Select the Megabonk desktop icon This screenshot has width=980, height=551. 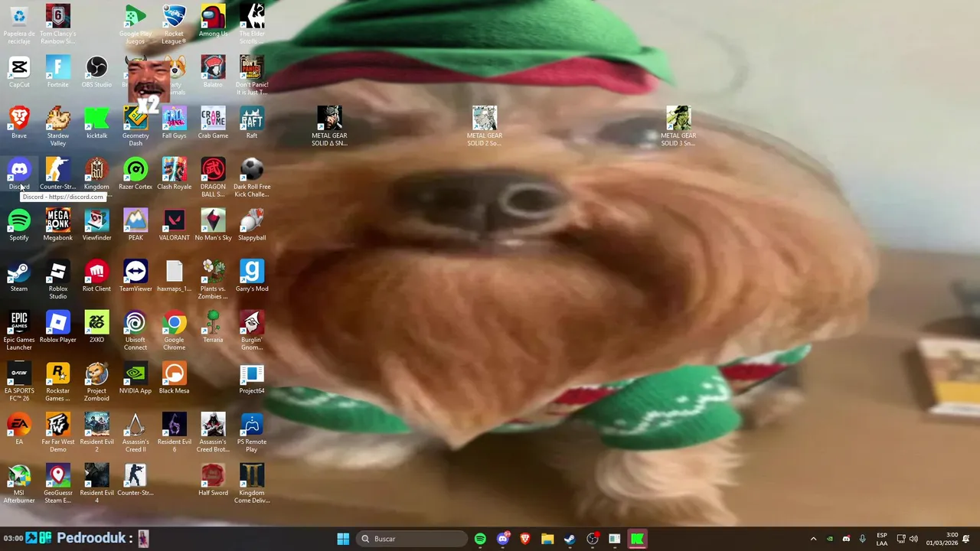pos(57,225)
